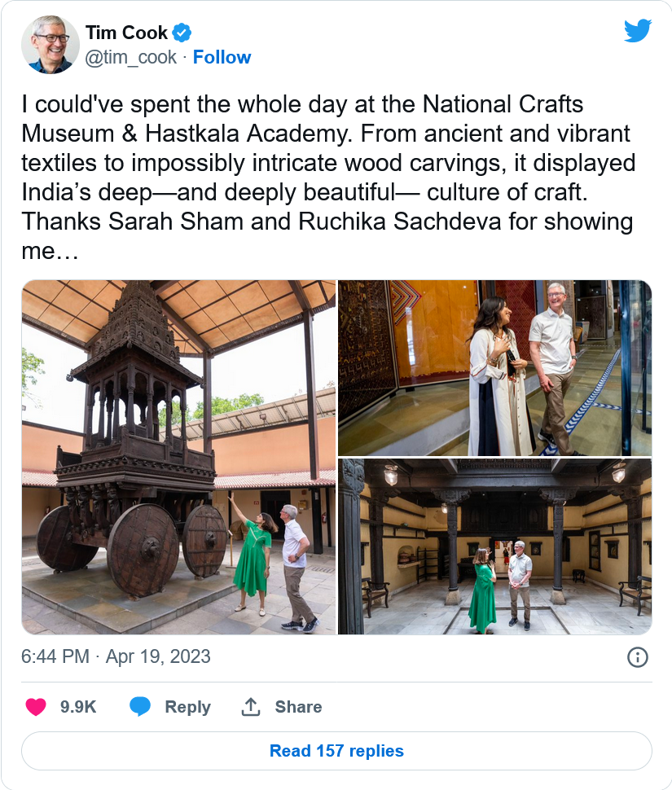Click the Share label

[298, 706]
